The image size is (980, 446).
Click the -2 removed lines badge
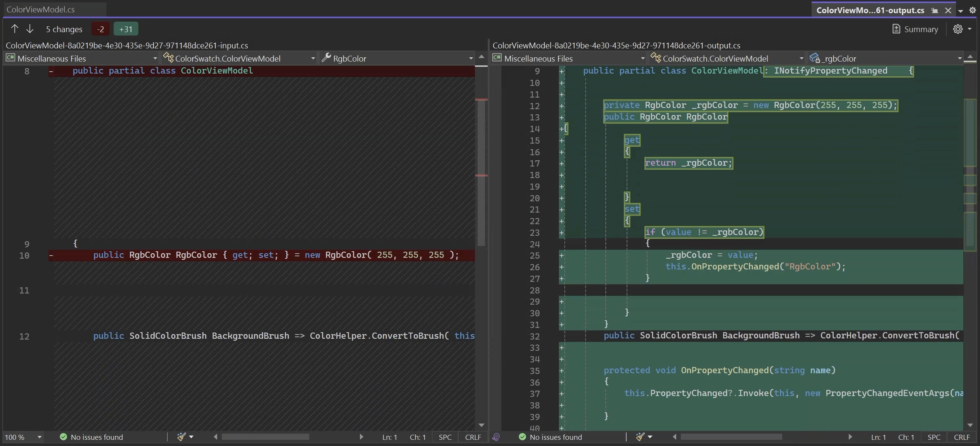100,29
